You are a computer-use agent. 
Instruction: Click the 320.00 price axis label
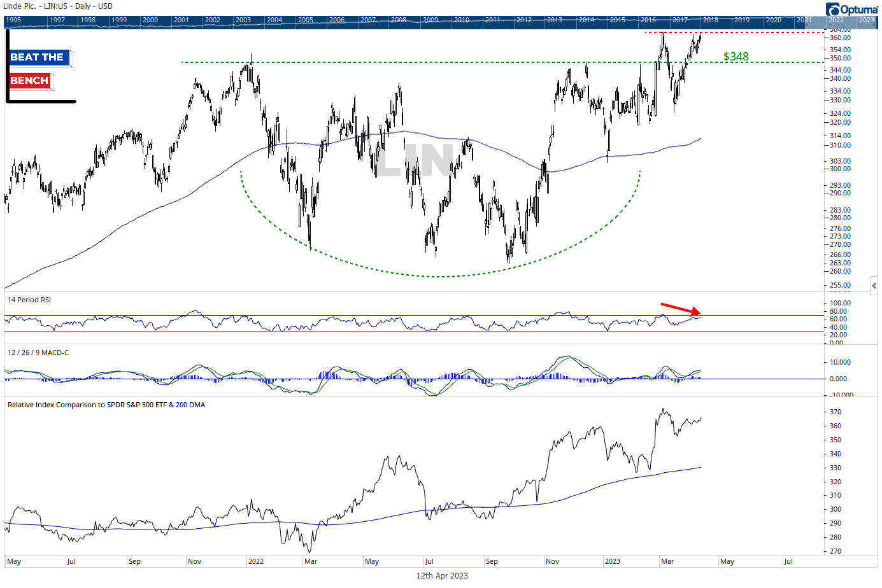[841, 122]
